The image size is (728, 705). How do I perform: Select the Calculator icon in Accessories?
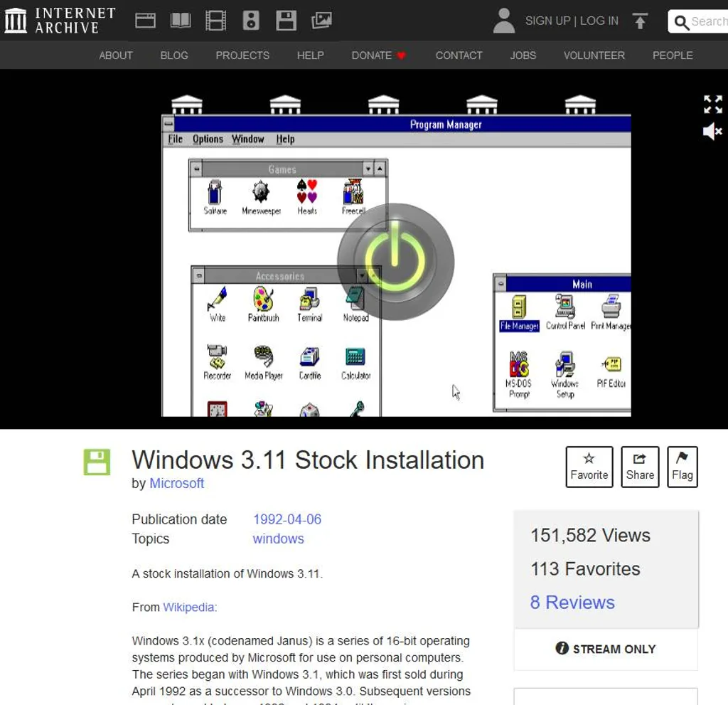[x=355, y=363]
